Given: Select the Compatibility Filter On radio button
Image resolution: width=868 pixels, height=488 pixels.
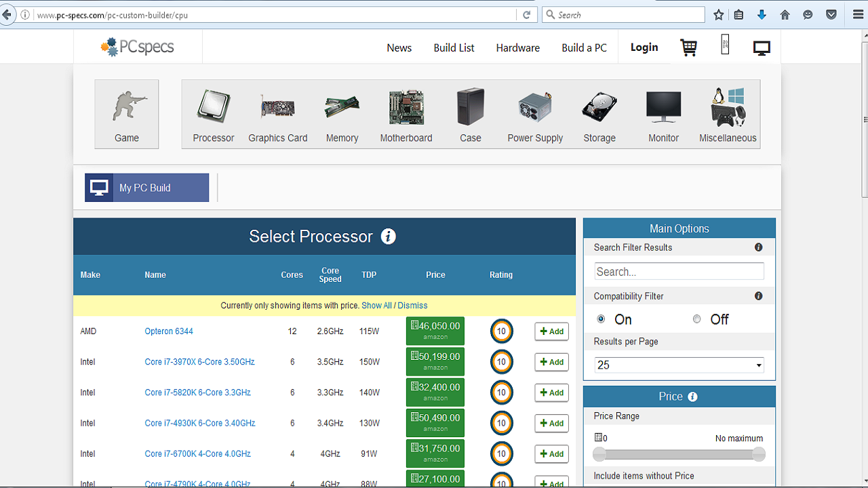Looking at the screenshot, I should 601,319.
